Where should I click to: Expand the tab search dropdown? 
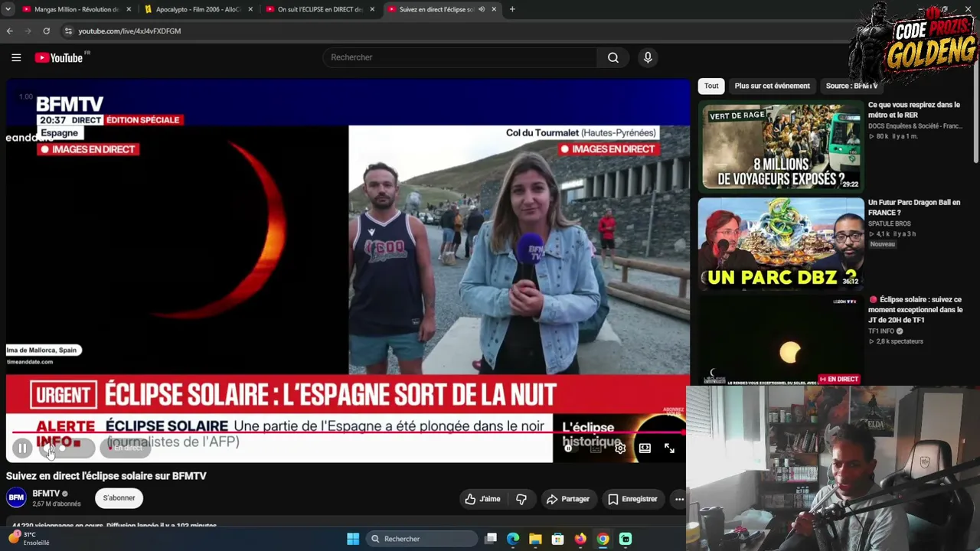8,9
